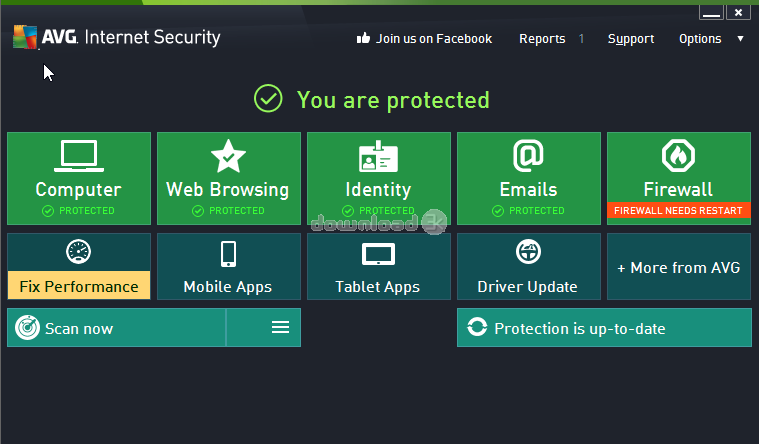Click the Driver Update label
Viewport: 759px width, 444px height.
(x=527, y=287)
